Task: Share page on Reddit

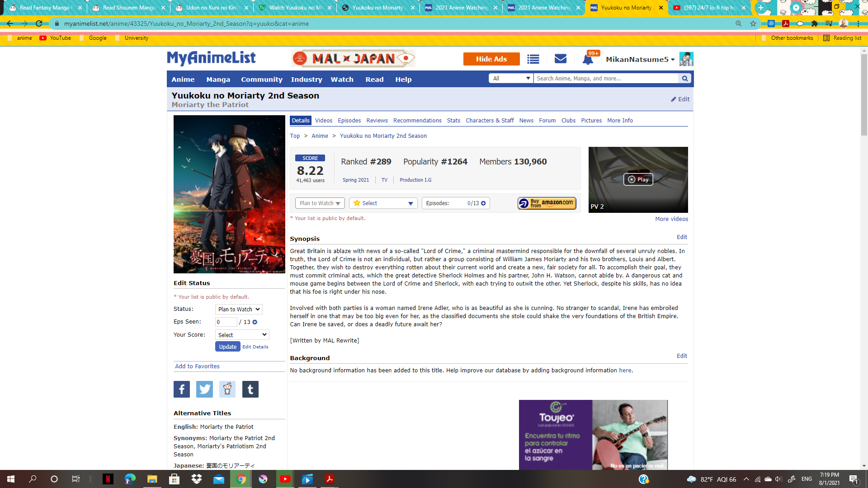Action: coord(227,389)
